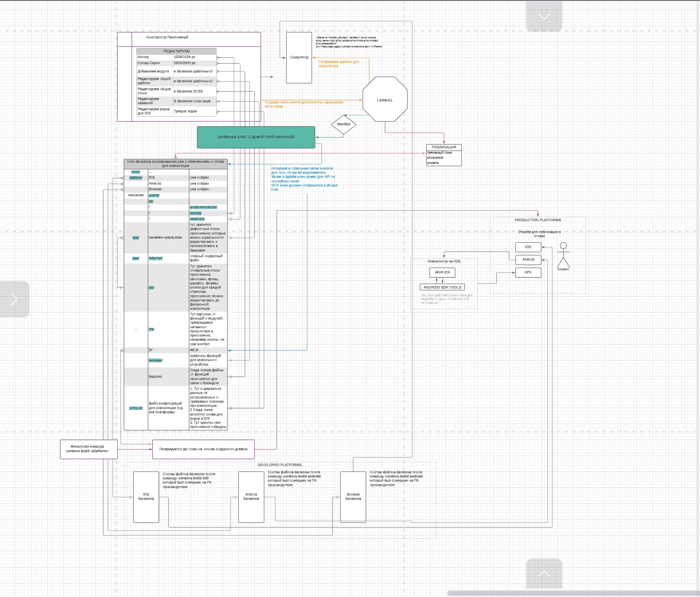Select the Требует Apple cell
700x597 pixels.
pyautogui.click(x=194, y=111)
